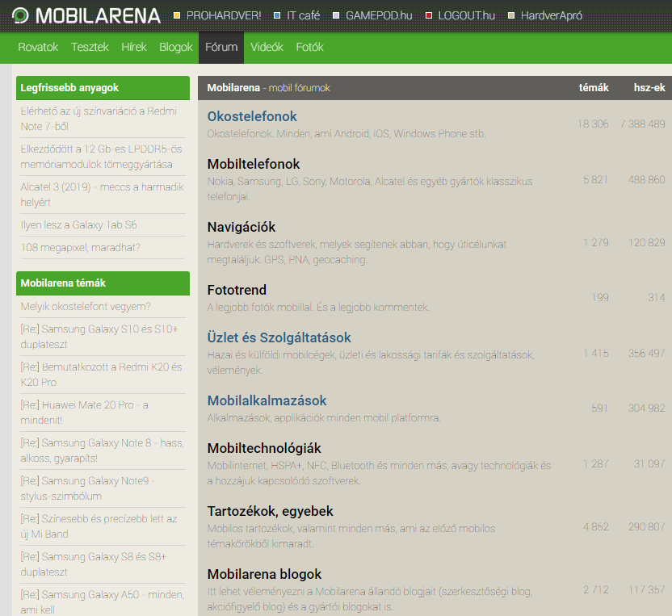Open Samsung Galaxy Note 8 topic
The image size is (672, 616).
tap(102, 450)
